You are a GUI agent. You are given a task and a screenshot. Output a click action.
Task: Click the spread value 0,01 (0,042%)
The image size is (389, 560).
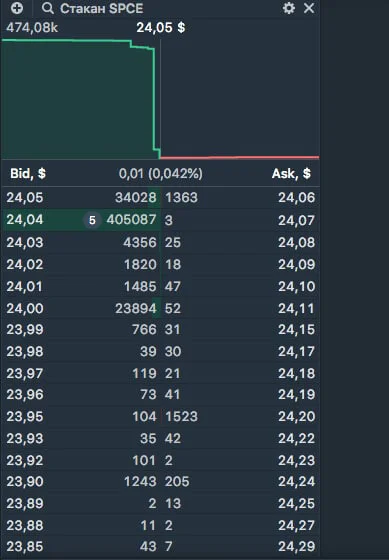pos(160,174)
